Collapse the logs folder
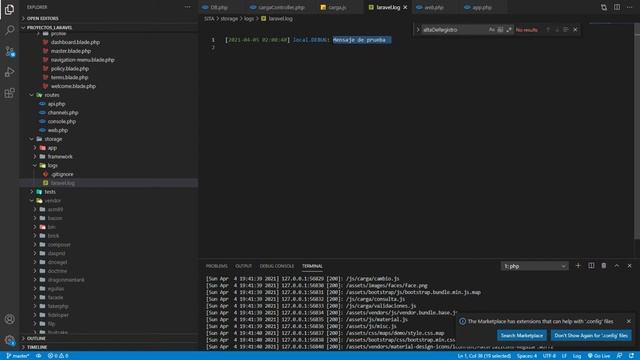 [x=53, y=166]
